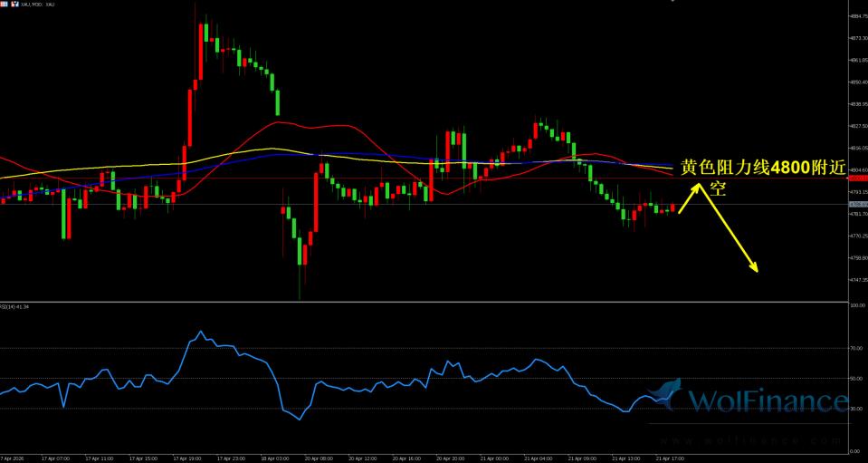Click the 4884.75 price scale label
868x463 pixels.
click(858, 16)
